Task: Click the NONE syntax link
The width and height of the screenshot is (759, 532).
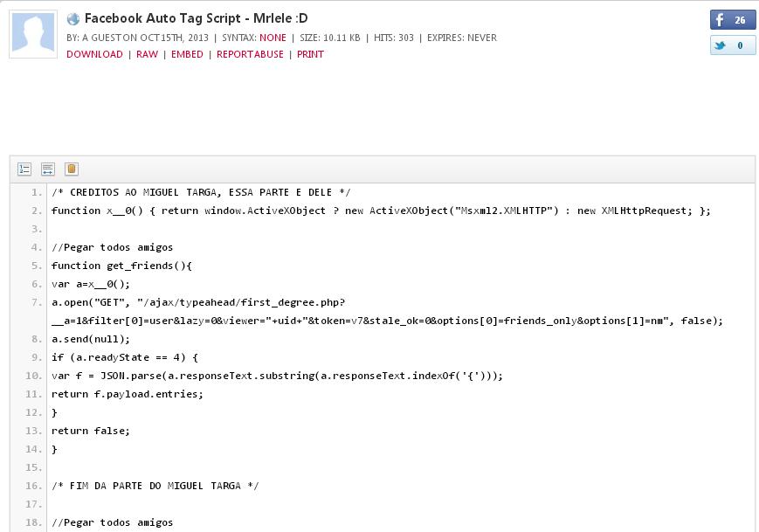Action: coord(273,38)
